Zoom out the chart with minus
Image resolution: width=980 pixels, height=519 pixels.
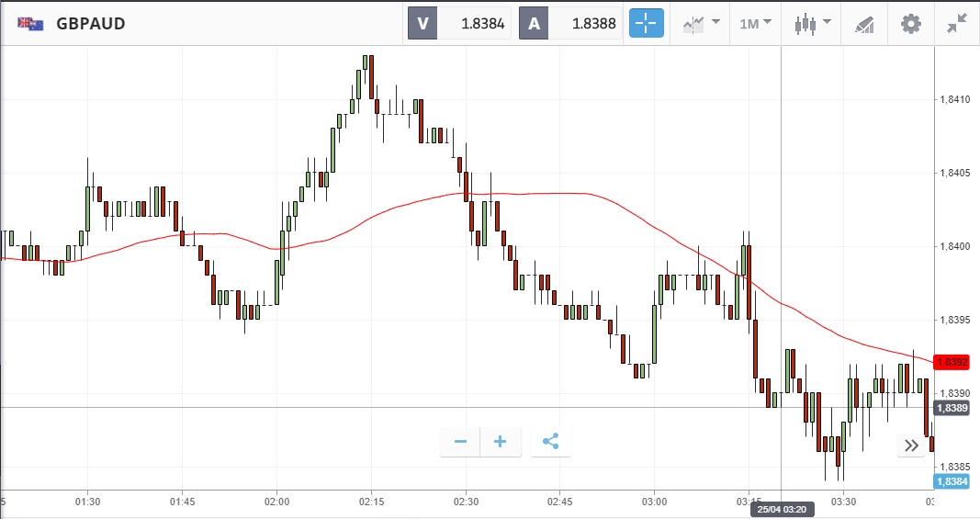[460, 442]
